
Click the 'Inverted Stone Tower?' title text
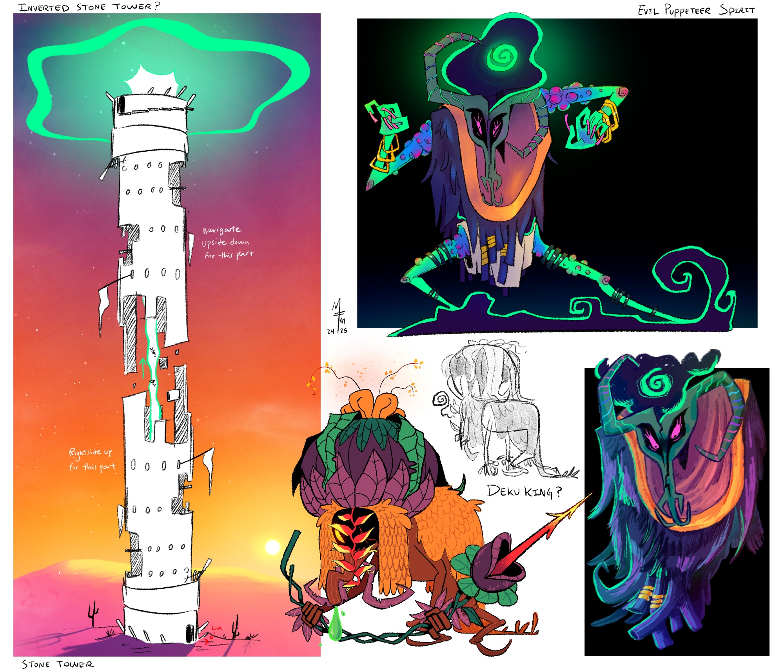click(89, 7)
